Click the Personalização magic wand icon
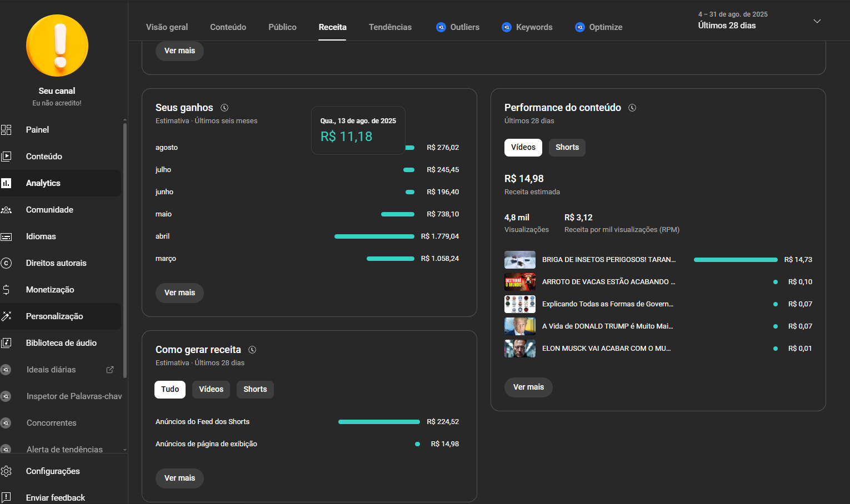Viewport: 850px width, 504px height. click(x=7, y=316)
